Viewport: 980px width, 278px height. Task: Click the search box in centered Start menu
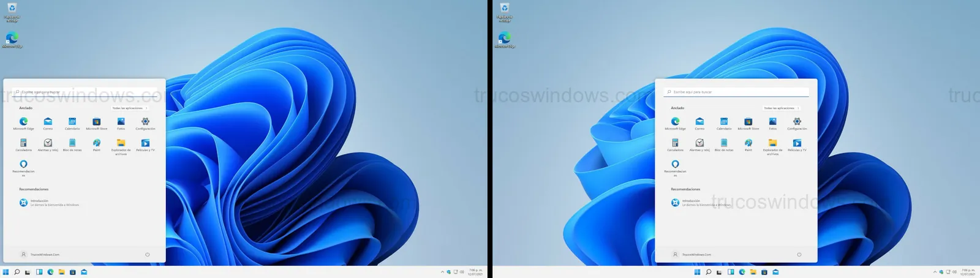[736, 92]
